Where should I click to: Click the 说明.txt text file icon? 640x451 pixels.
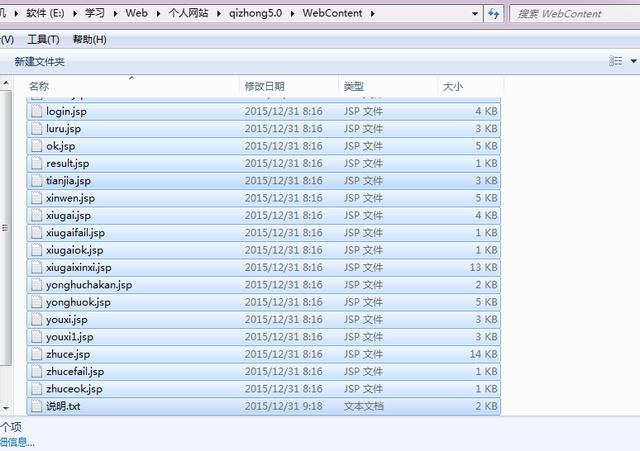(x=37, y=406)
